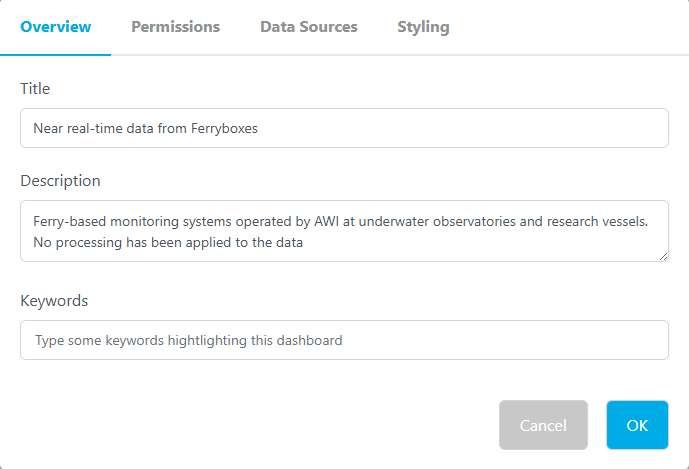Screen dimensions: 689x469
Task: Switch to the Permissions tab
Action: click(175, 27)
